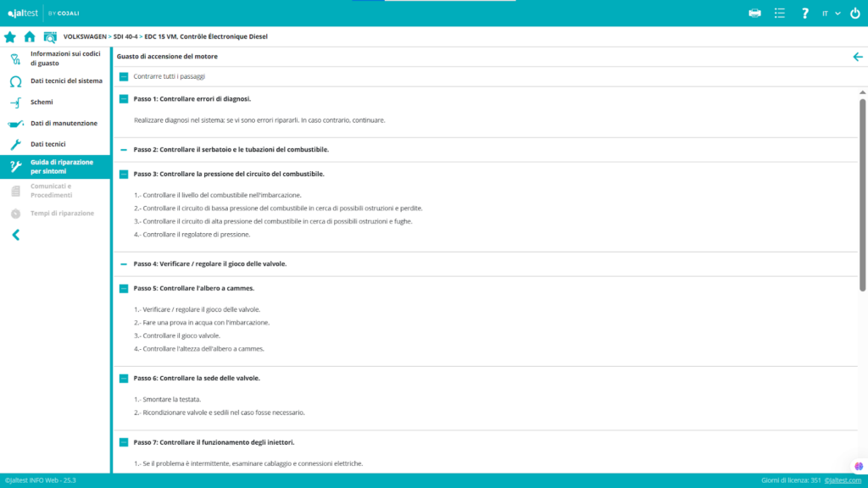
Task: Open the IT language dropdown
Action: [x=831, y=13]
